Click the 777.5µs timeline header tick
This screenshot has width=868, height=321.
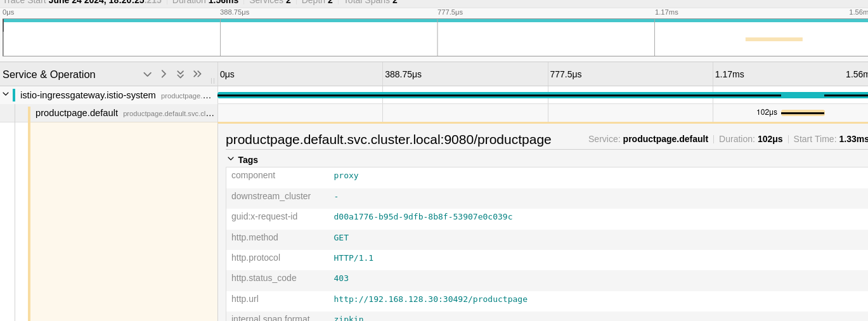click(x=566, y=74)
